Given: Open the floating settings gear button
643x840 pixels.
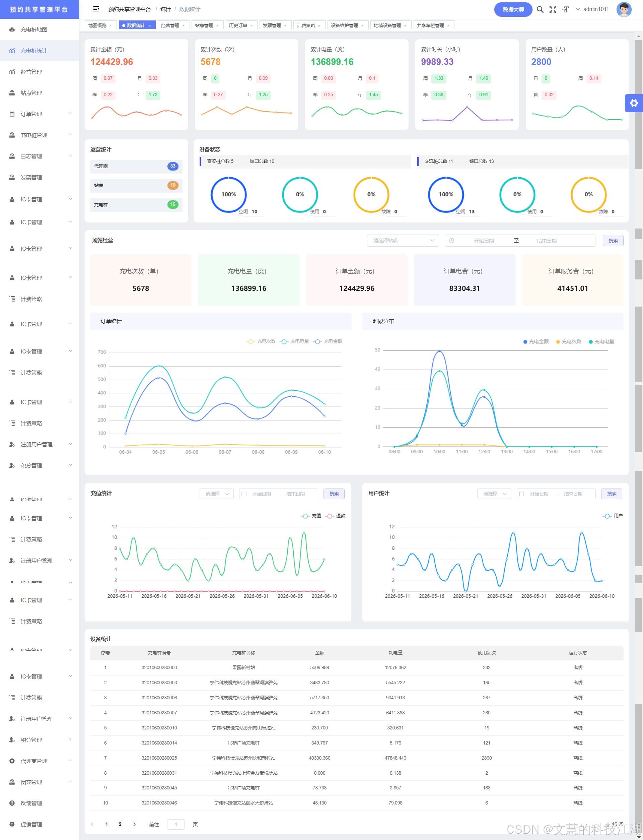Looking at the screenshot, I should tap(634, 103).
